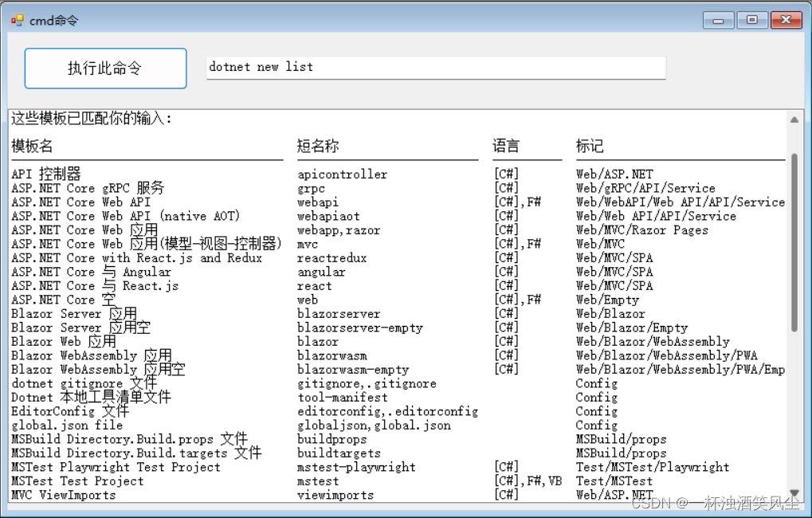Click the tag 'Web/gRPC/API/Service'
812x518 pixels.
pos(645,189)
